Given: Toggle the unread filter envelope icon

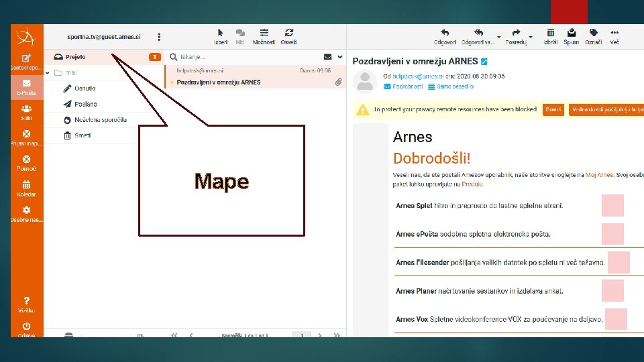Looking at the screenshot, I should pyautogui.click(x=328, y=56).
